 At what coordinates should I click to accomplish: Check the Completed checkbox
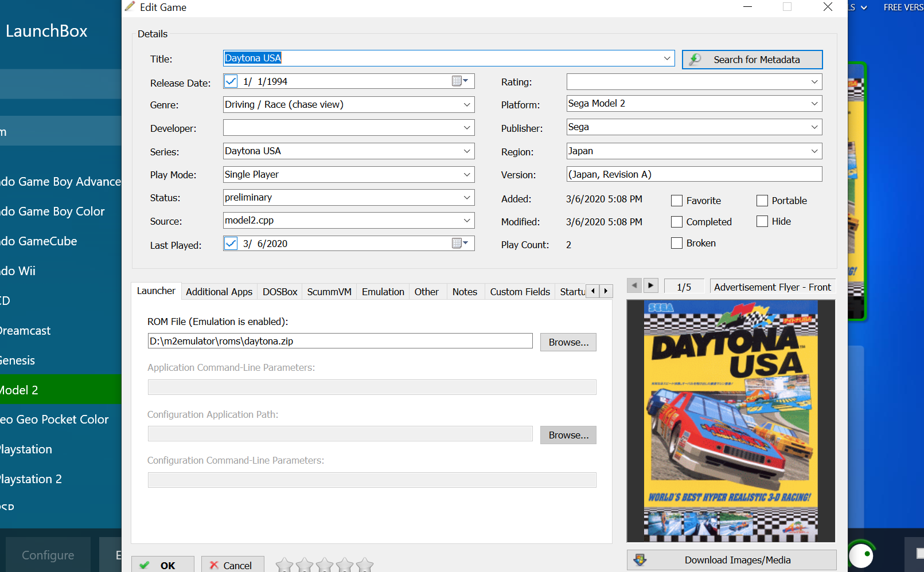[x=677, y=222]
